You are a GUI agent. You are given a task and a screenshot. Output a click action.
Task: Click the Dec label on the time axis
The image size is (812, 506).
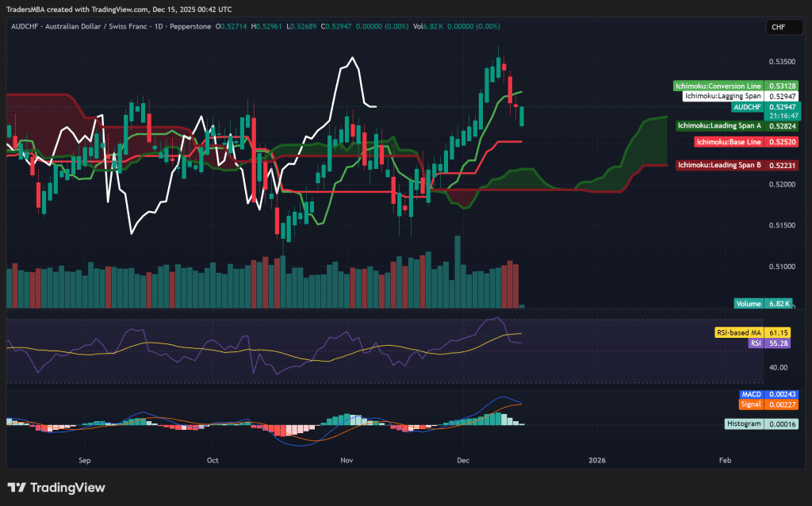[x=463, y=460]
